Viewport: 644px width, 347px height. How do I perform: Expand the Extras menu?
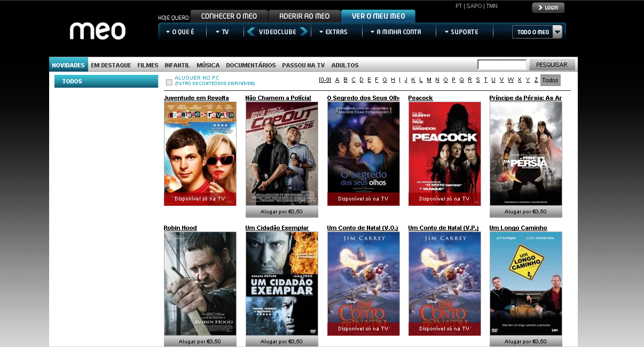coord(333,32)
